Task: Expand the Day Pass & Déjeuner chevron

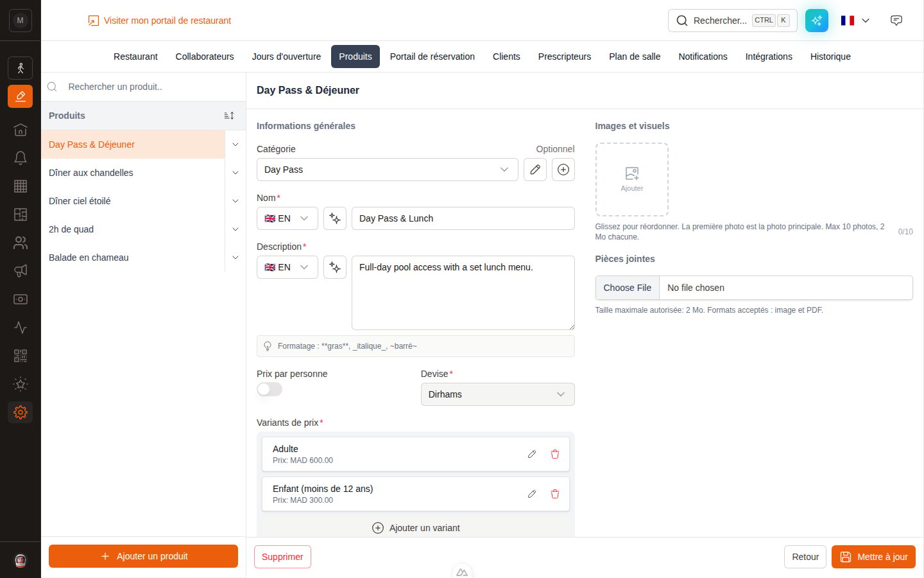Action: tap(235, 144)
